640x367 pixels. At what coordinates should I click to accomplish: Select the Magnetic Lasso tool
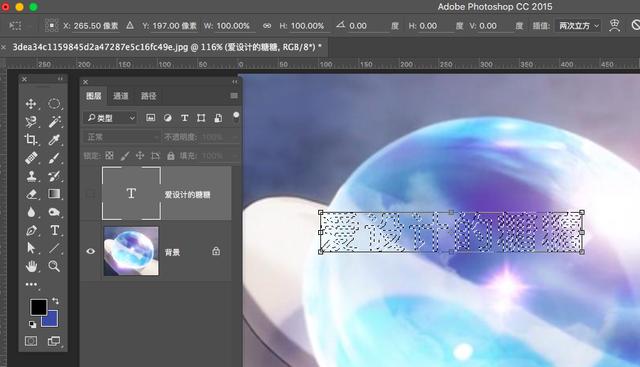(x=31, y=121)
